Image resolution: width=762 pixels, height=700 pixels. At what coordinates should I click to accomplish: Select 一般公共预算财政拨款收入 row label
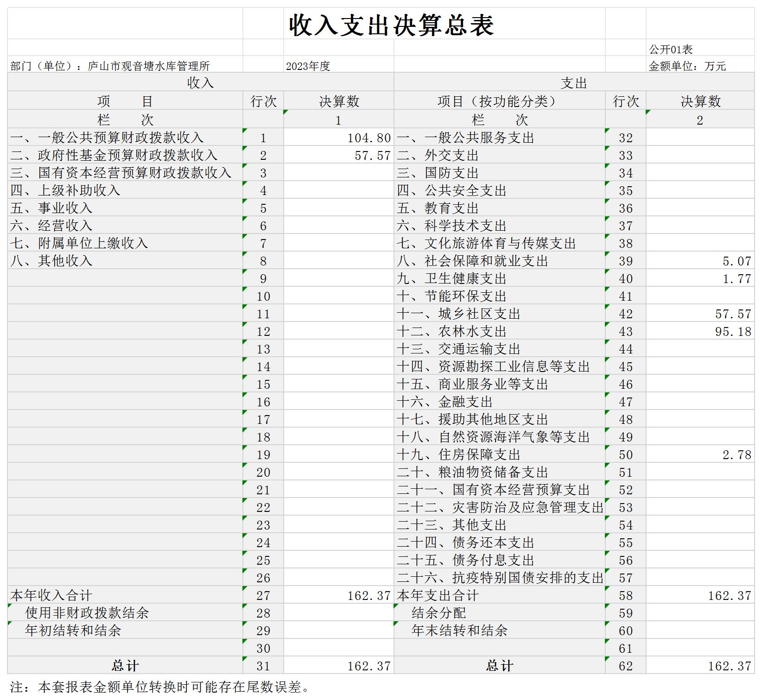pos(107,138)
